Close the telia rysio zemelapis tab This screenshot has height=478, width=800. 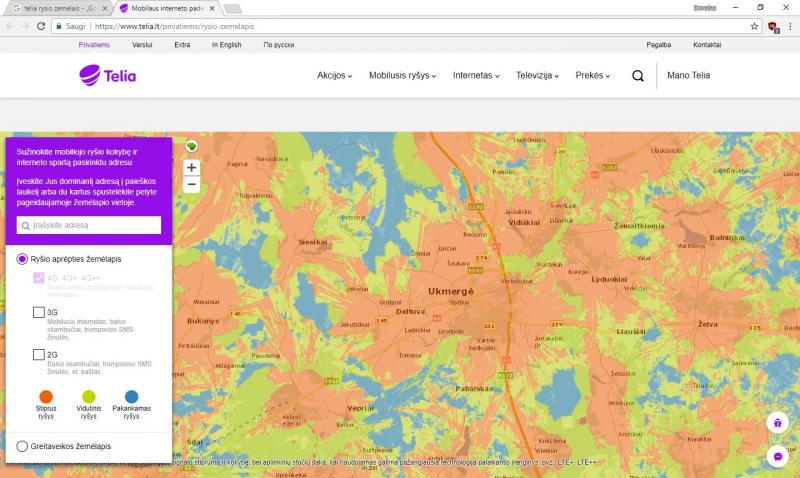105,8
